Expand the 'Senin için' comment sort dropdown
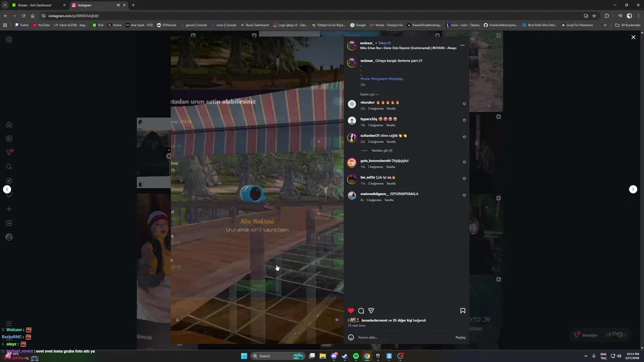The width and height of the screenshot is (644, 362). click(x=369, y=95)
